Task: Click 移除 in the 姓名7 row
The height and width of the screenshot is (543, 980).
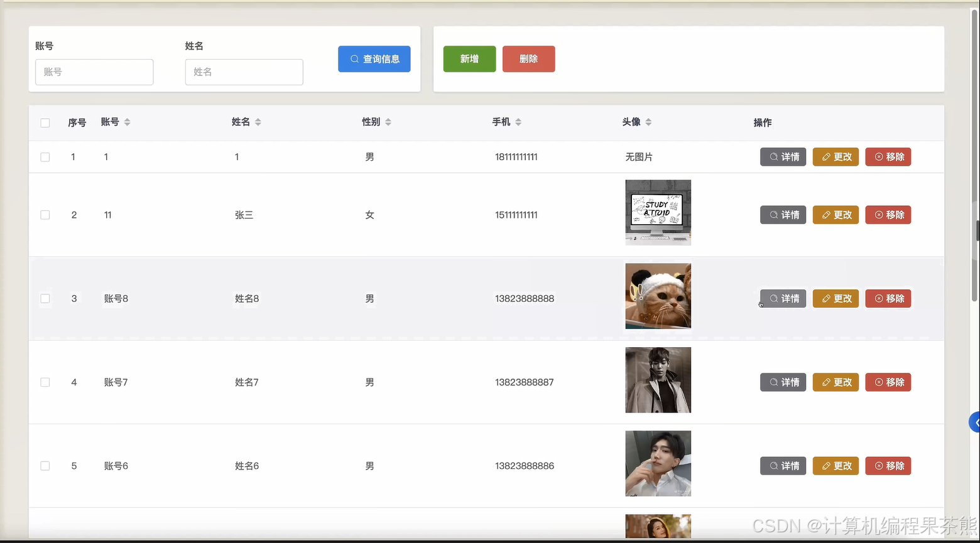Action: [x=888, y=382]
